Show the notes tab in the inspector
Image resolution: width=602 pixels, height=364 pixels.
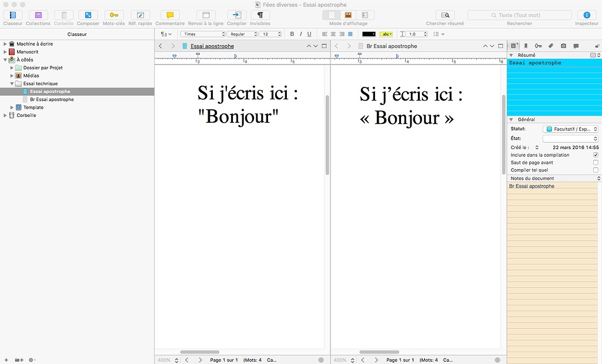coord(514,46)
